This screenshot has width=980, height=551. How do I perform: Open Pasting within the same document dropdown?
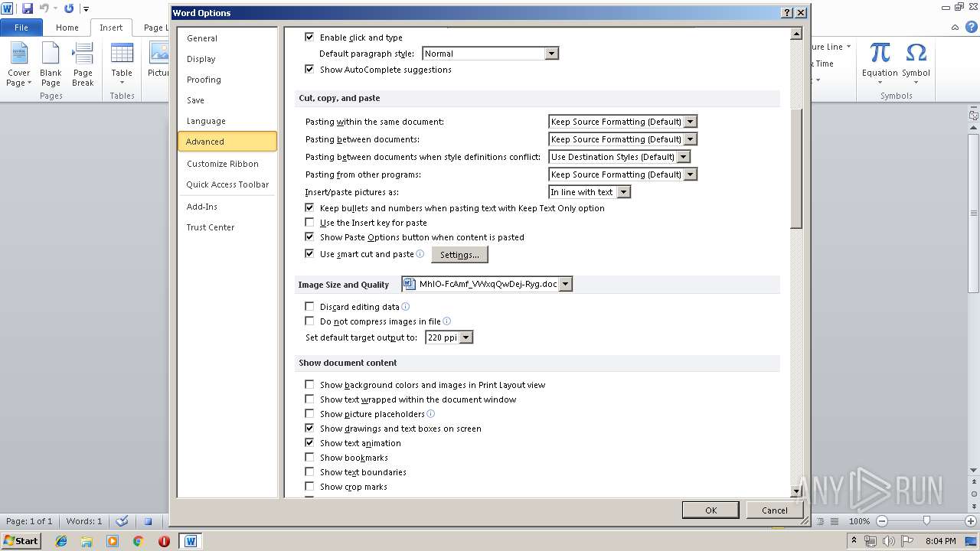tap(690, 122)
